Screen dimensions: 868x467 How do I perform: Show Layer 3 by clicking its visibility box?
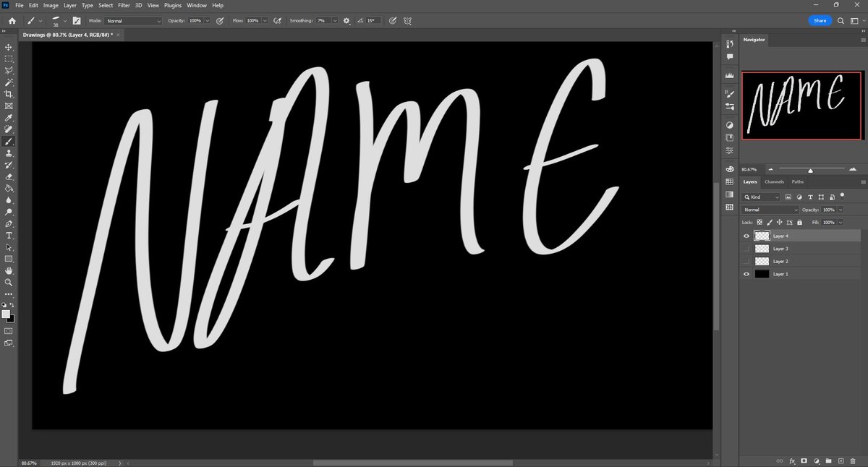click(x=746, y=249)
